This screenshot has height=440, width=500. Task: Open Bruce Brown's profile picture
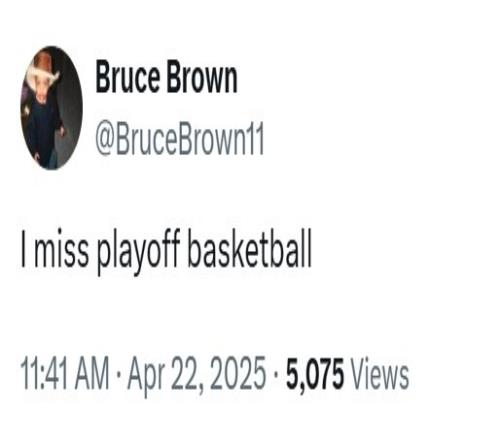[x=51, y=108]
